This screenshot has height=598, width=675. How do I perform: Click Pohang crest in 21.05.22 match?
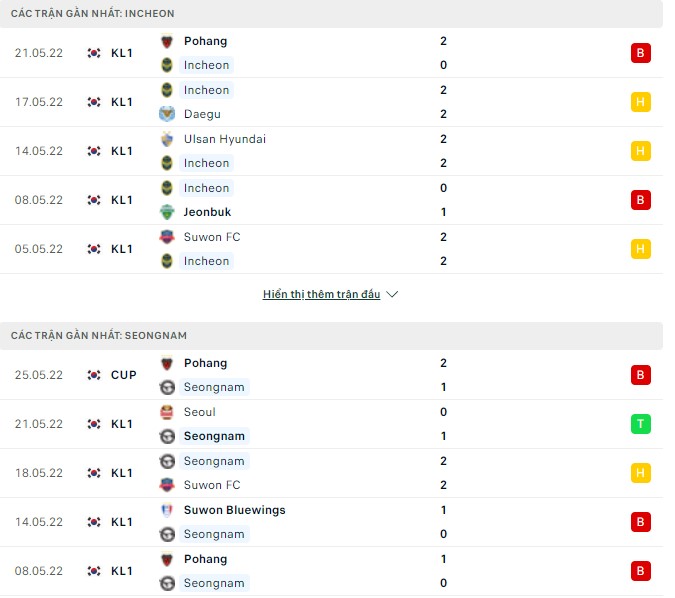[167, 41]
